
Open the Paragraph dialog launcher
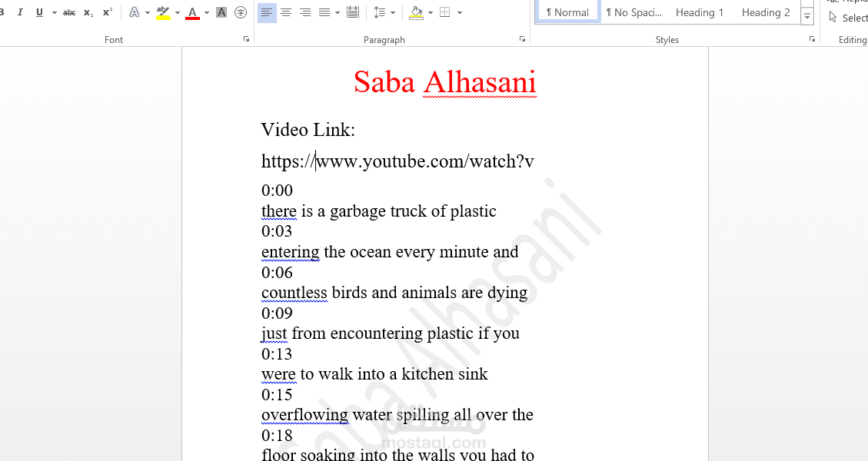[x=522, y=39]
